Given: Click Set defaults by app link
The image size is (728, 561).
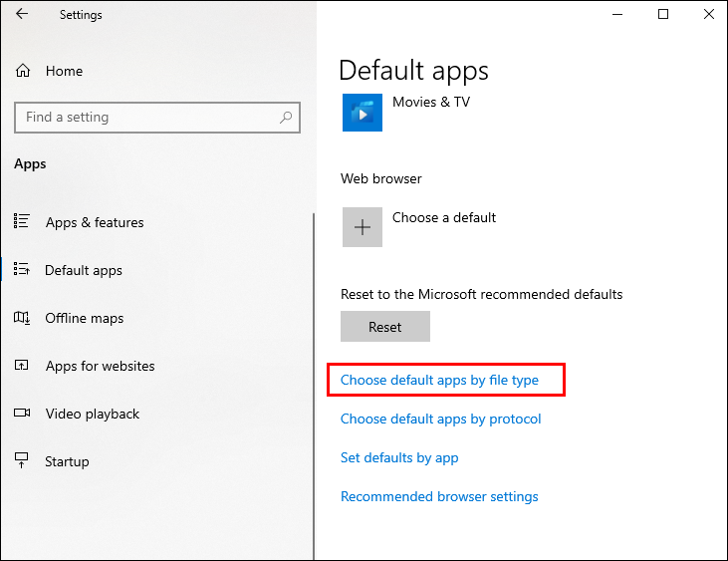Looking at the screenshot, I should coord(399,457).
